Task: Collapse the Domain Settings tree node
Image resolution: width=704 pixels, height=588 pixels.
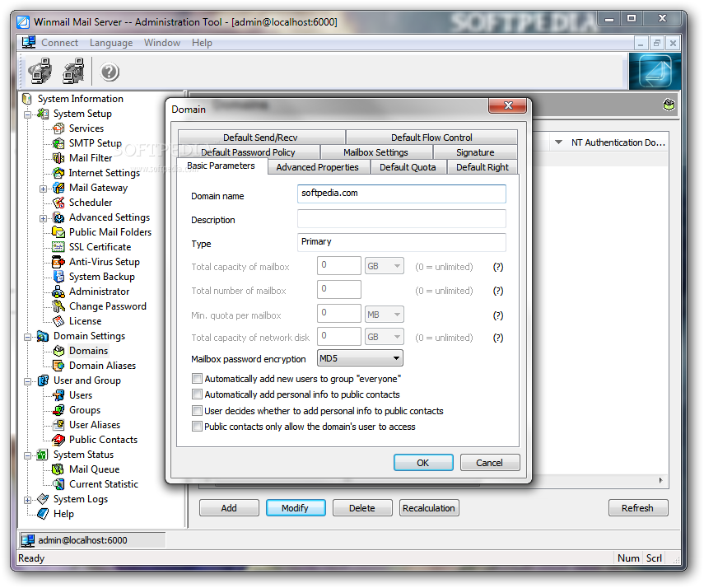Action: point(27,337)
